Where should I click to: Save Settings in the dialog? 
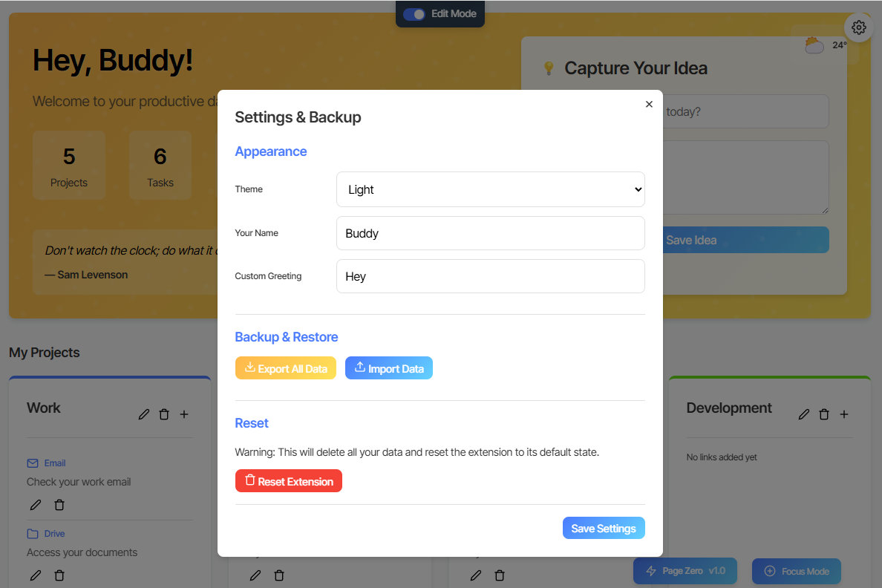[603, 528]
